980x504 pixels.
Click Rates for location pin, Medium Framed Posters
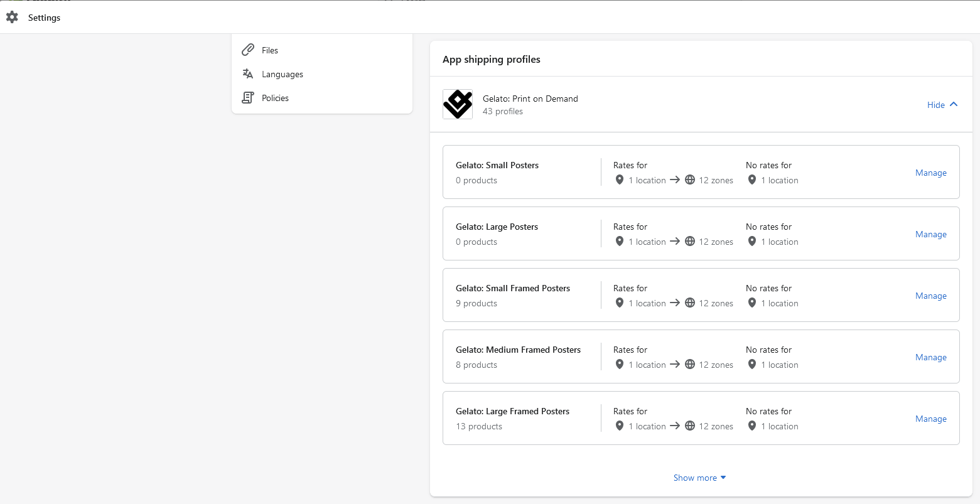coord(620,365)
